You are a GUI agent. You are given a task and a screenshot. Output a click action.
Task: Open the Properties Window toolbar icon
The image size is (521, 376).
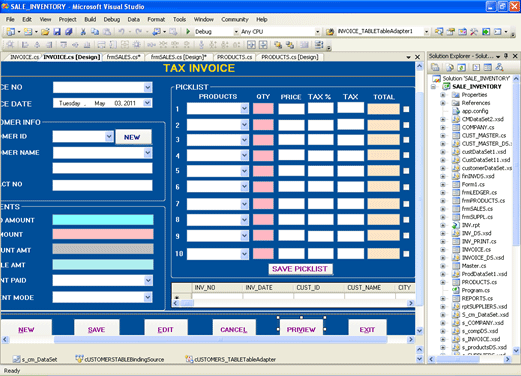(x=451, y=32)
